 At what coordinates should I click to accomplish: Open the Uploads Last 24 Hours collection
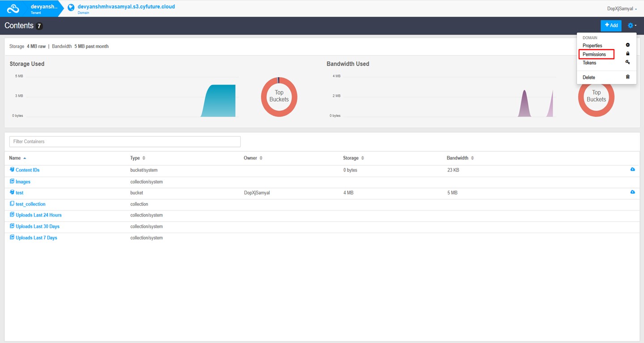[x=38, y=215]
